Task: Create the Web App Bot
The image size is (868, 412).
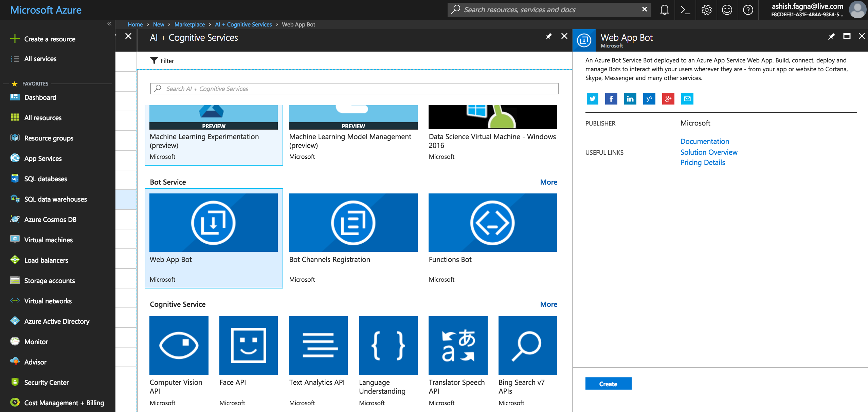Action: 608,383
